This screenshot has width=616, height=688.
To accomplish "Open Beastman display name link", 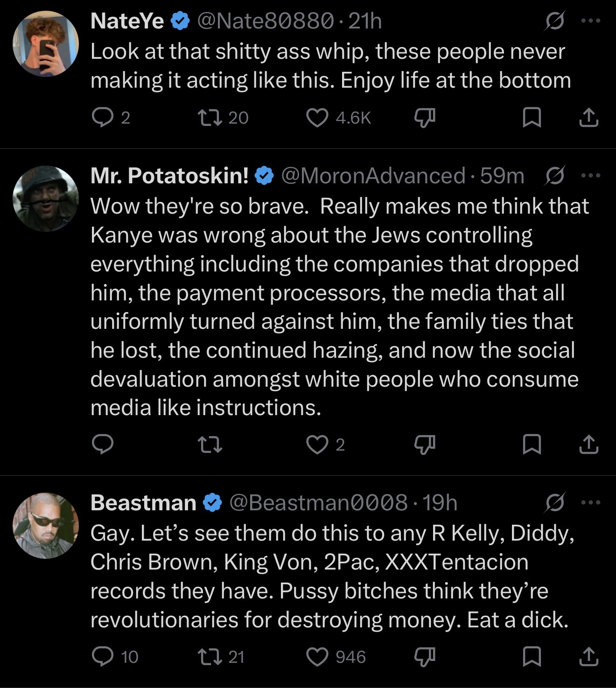I will pyautogui.click(x=143, y=502).
